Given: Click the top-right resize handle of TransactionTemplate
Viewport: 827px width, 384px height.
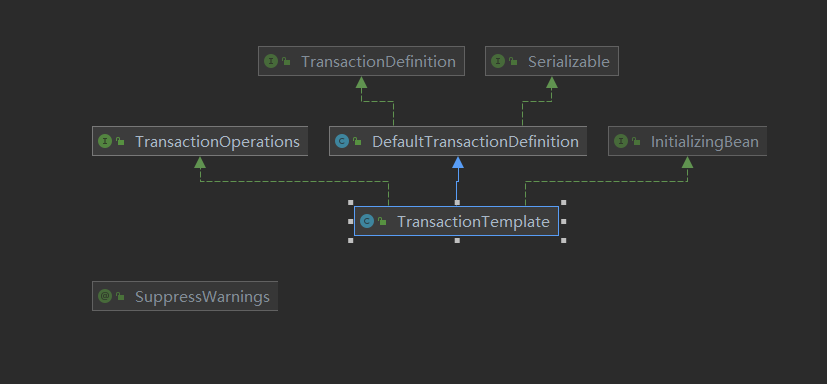Looking at the screenshot, I should (564, 203).
